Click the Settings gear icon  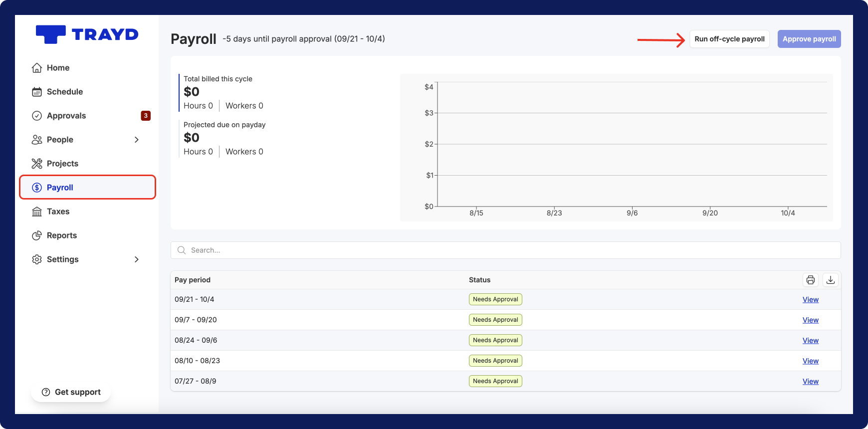[37, 259]
